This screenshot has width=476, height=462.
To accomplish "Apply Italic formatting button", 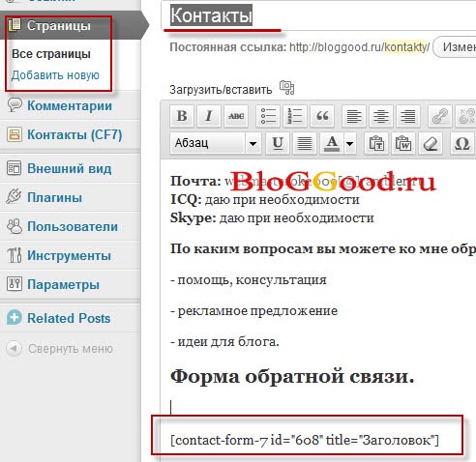I will click(209, 116).
